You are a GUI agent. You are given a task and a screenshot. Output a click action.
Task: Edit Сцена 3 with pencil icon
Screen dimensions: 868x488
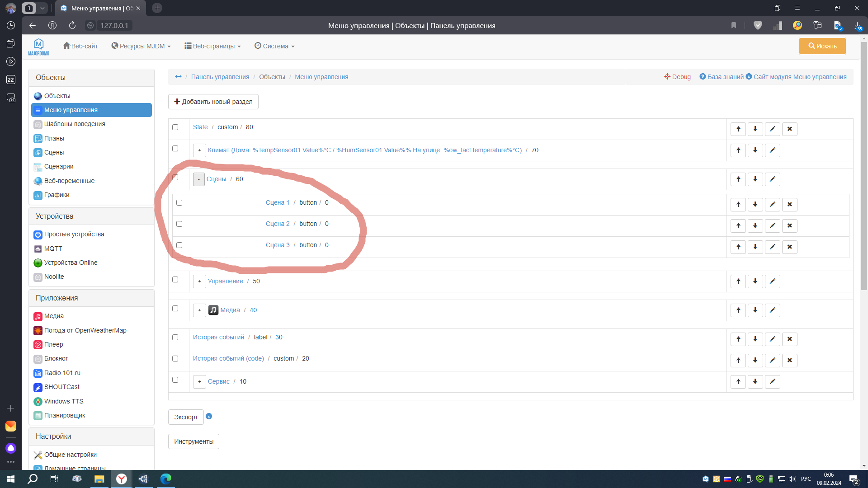coord(772,247)
